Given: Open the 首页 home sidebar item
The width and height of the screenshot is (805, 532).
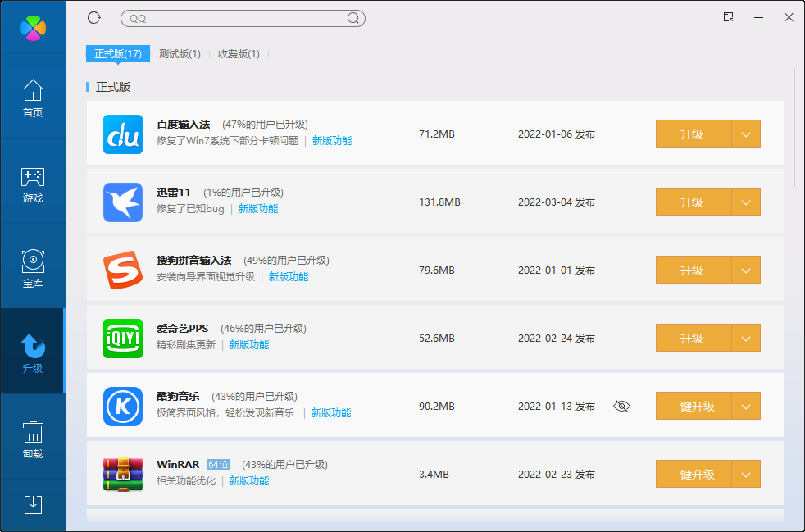Looking at the screenshot, I should pyautogui.click(x=33, y=98).
